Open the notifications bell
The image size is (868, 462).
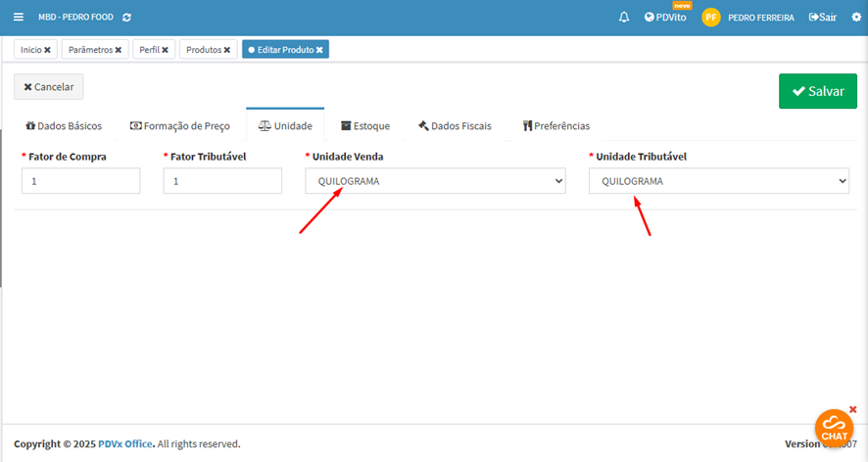[x=624, y=18]
